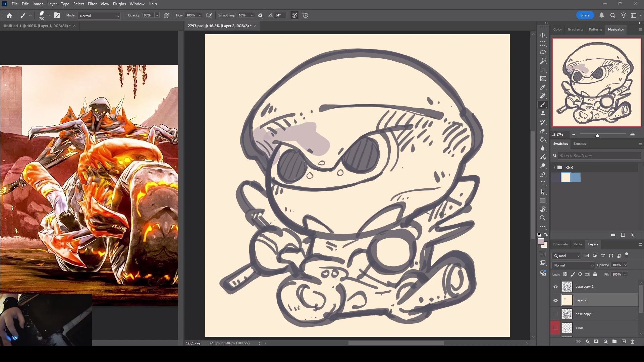Select the Spot Healing Brush tool
644x362 pixels.
[543, 96]
